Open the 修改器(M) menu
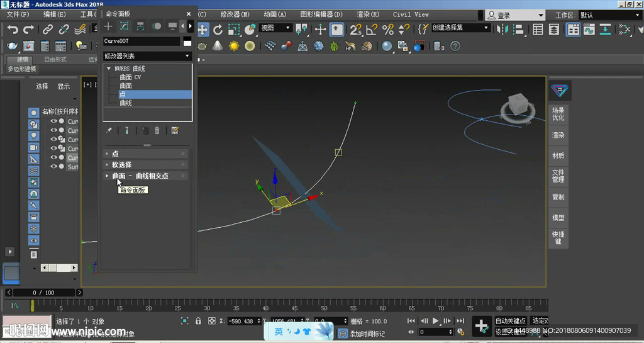Image resolution: width=644 pixels, height=343 pixels. coord(235,14)
